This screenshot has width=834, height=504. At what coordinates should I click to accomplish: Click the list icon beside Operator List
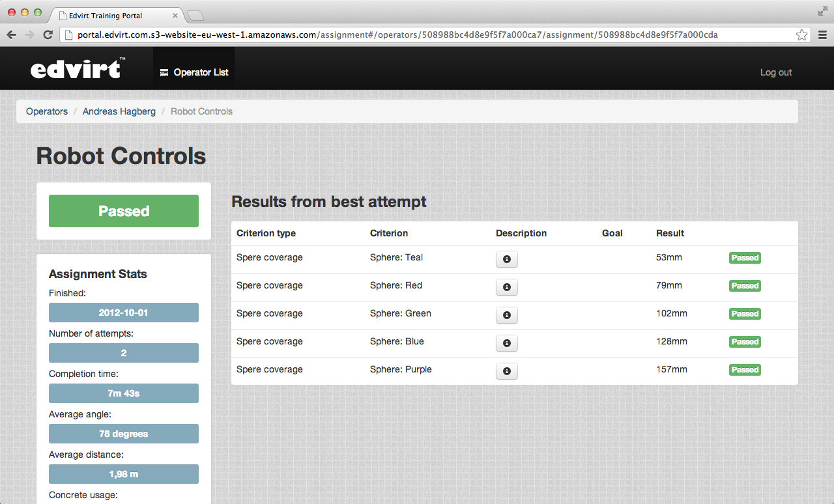click(x=164, y=72)
